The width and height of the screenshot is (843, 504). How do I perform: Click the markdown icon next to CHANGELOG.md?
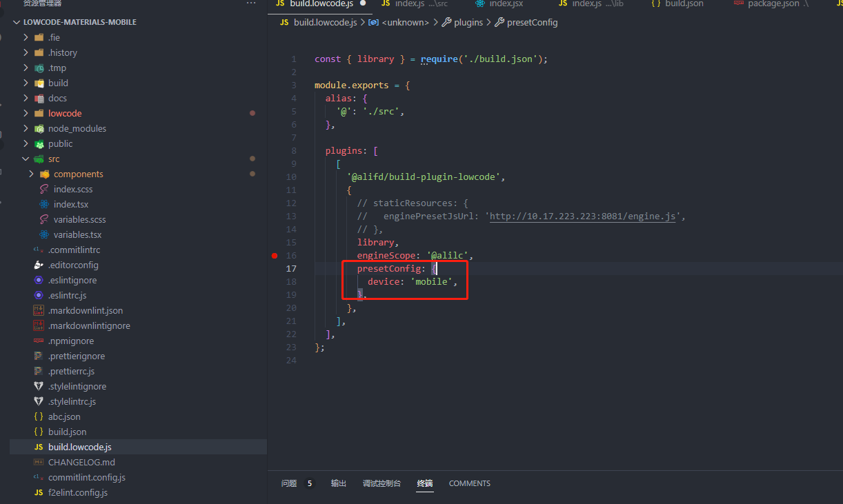coord(39,462)
